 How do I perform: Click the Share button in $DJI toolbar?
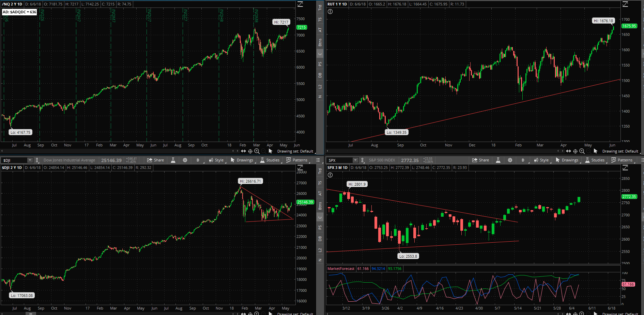click(x=155, y=160)
